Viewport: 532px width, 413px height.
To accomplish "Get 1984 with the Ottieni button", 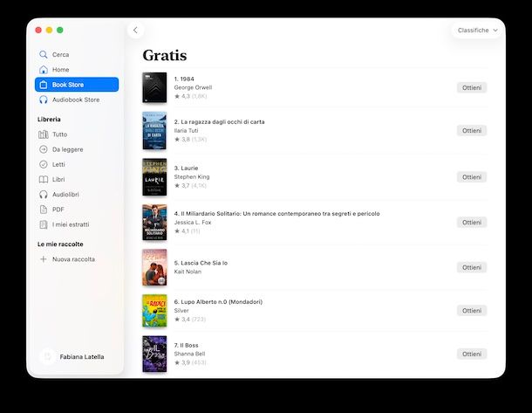I will (x=472, y=87).
